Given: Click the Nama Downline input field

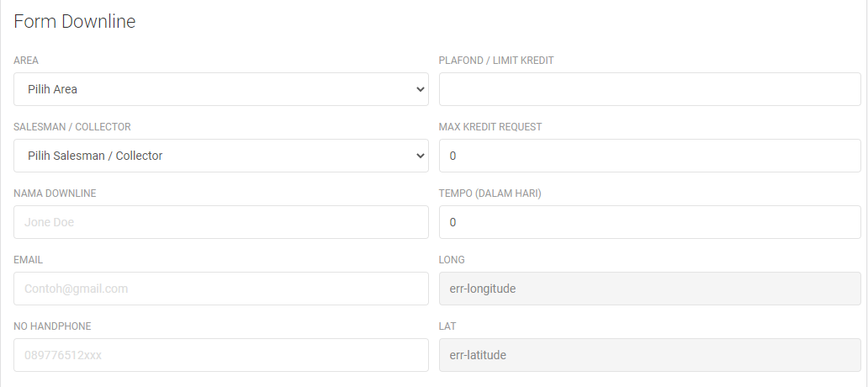Looking at the screenshot, I should click(x=220, y=222).
